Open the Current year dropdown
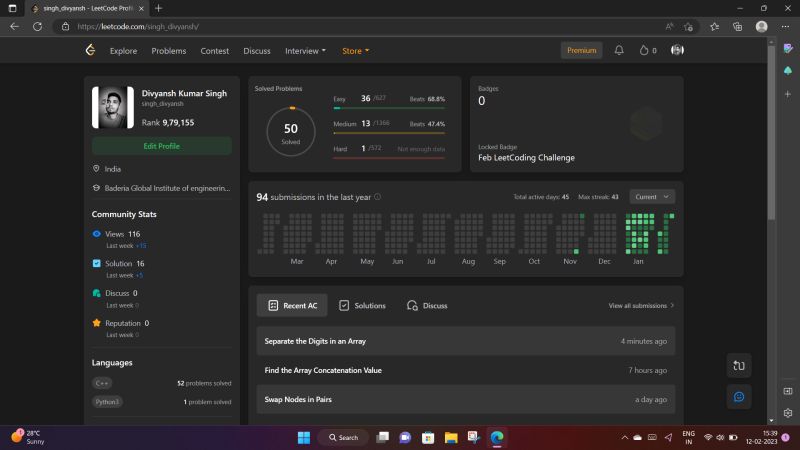 [x=652, y=197]
